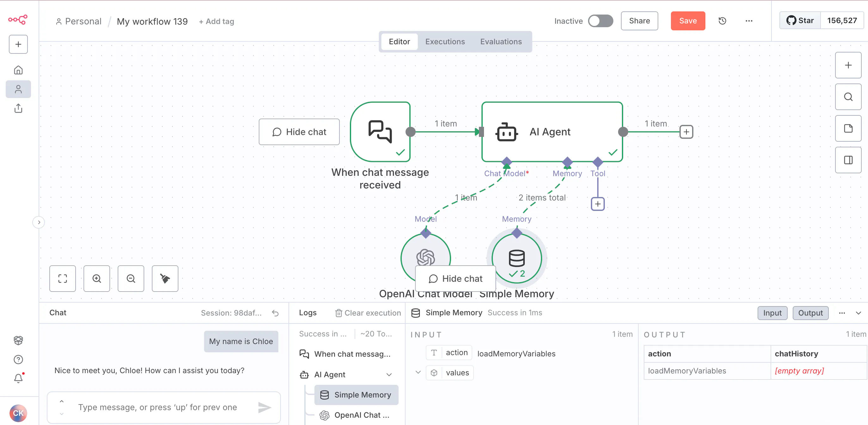
Task: Click the Share button
Action: tap(639, 21)
